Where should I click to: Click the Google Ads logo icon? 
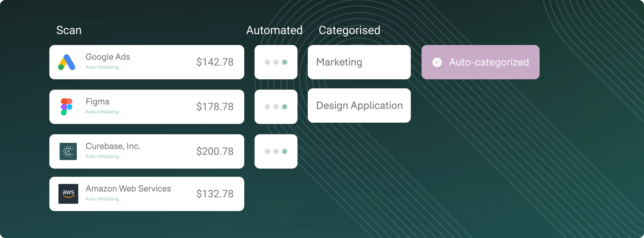(x=66, y=62)
